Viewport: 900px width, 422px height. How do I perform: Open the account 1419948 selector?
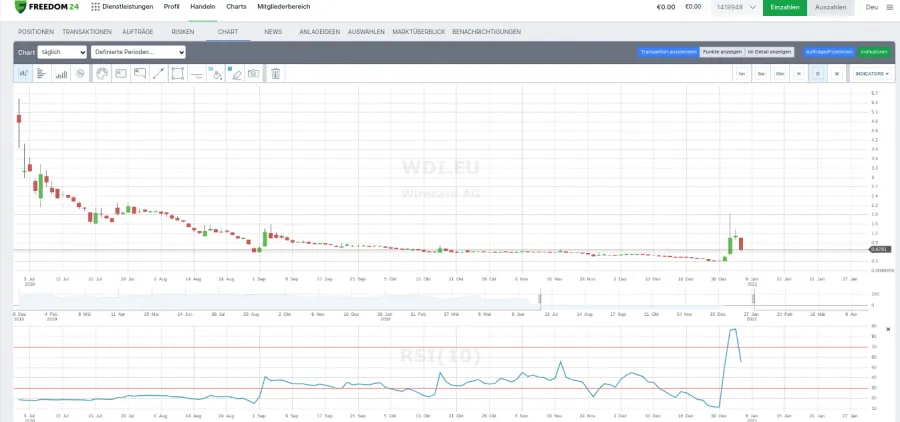pyautogui.click(x=737, y=7)
